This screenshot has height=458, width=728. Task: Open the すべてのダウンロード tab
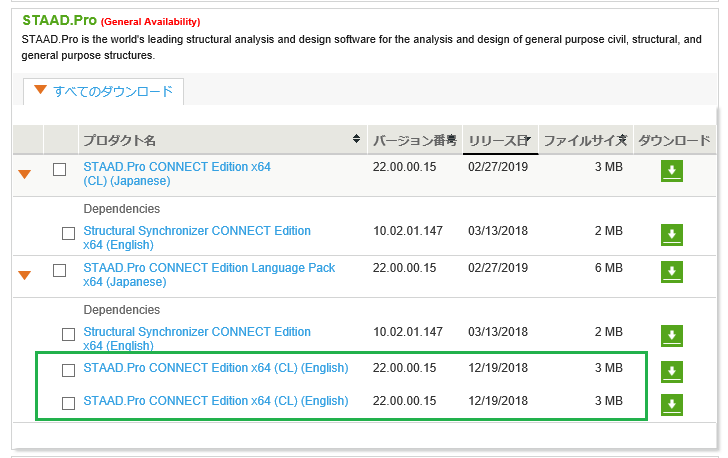pos(104,91)
